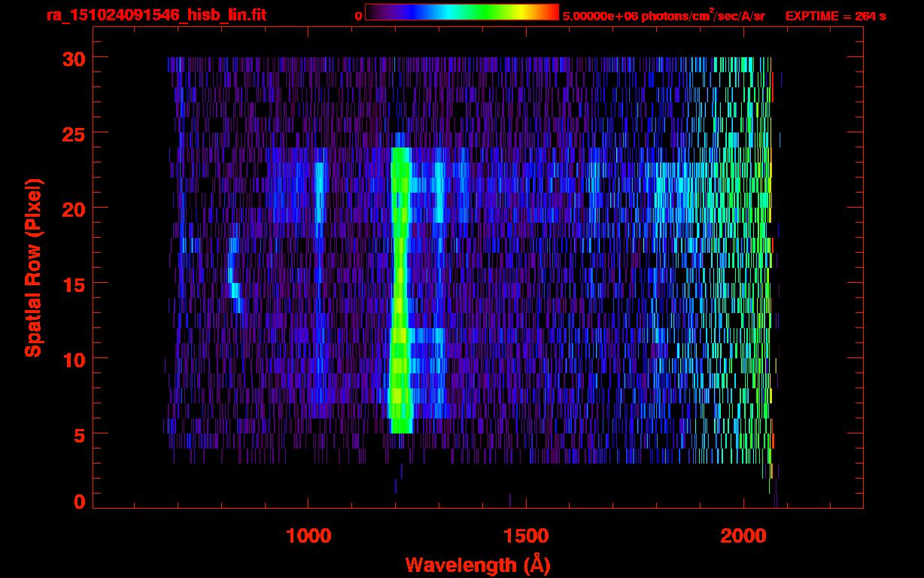Click the y-axis tick label 5

click(79, 434)
